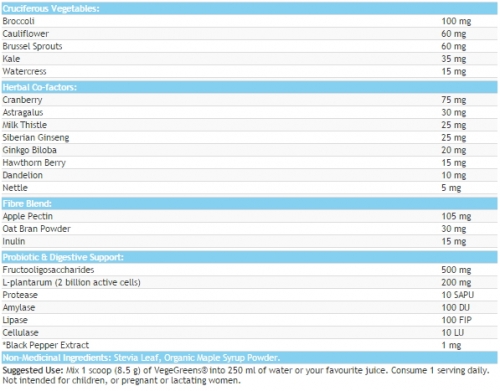
Task: Click the Black Pepper Extract row
Action: tap(250, 345)
